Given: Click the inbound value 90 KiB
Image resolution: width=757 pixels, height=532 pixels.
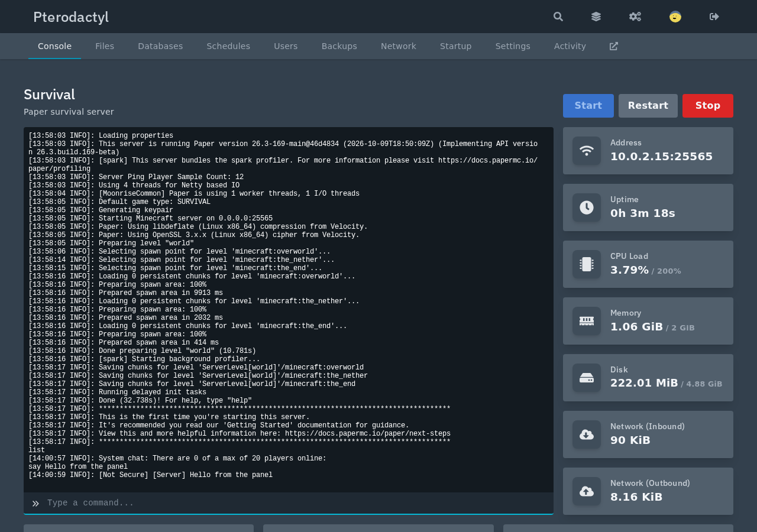Looking at the screenshot, I should 630,440.
